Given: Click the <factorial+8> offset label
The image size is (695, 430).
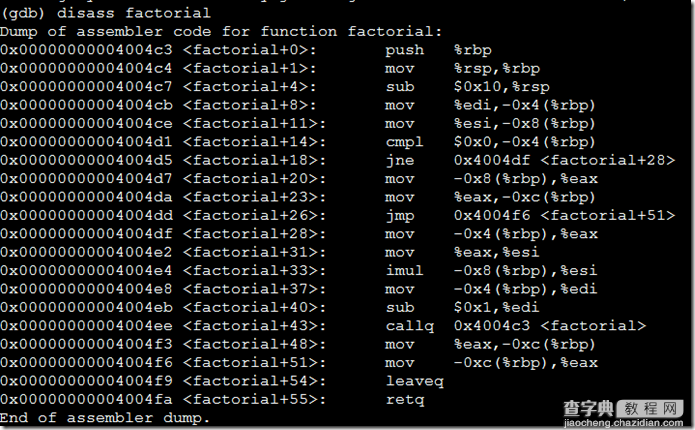Looking at the screenshot, I should 249,105.
